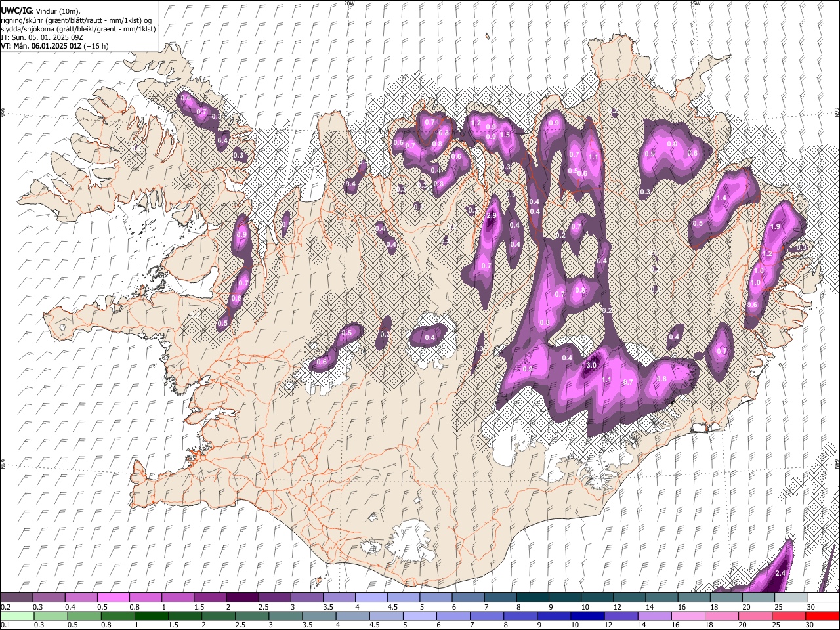Click the "1.5" value in the north
The width and height of the screenshot is (840, 630).
pos(505,135)
